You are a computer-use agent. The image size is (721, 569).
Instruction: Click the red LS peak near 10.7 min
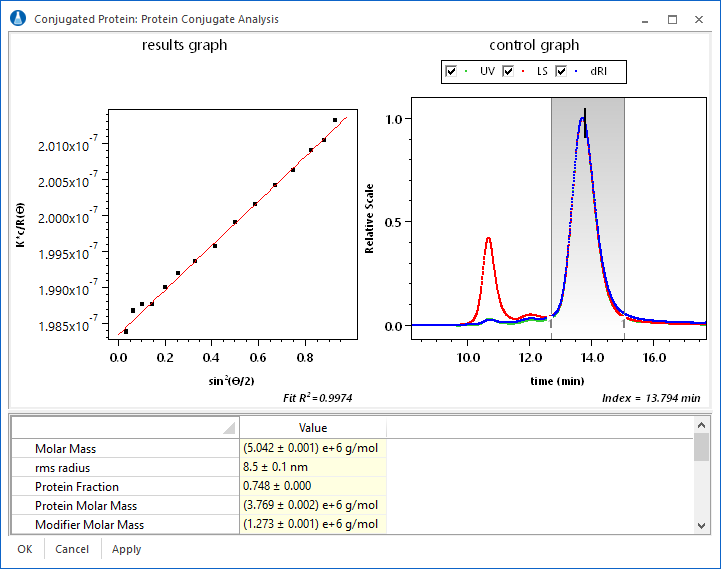[x=488, y=239]
